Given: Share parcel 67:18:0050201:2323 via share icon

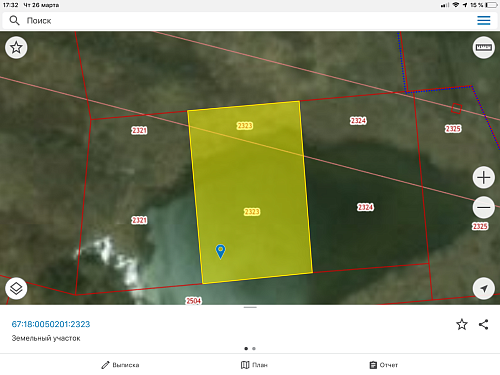Looking at the screenshot, I should (483, 324).
